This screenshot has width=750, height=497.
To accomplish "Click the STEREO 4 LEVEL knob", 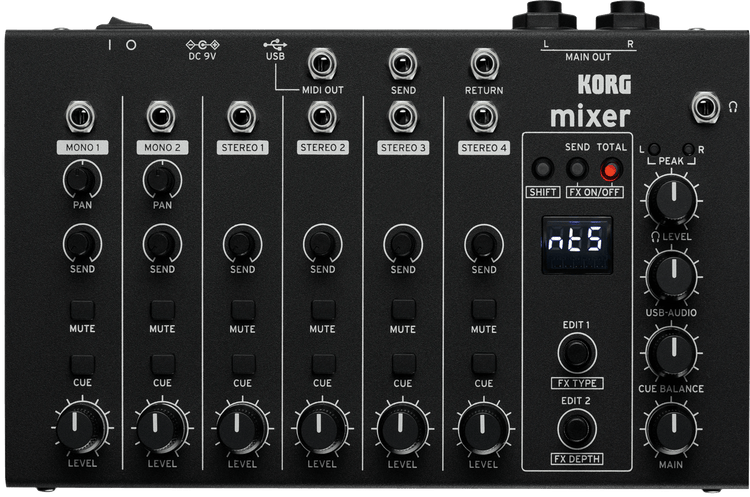I will [x=484, y=427].
